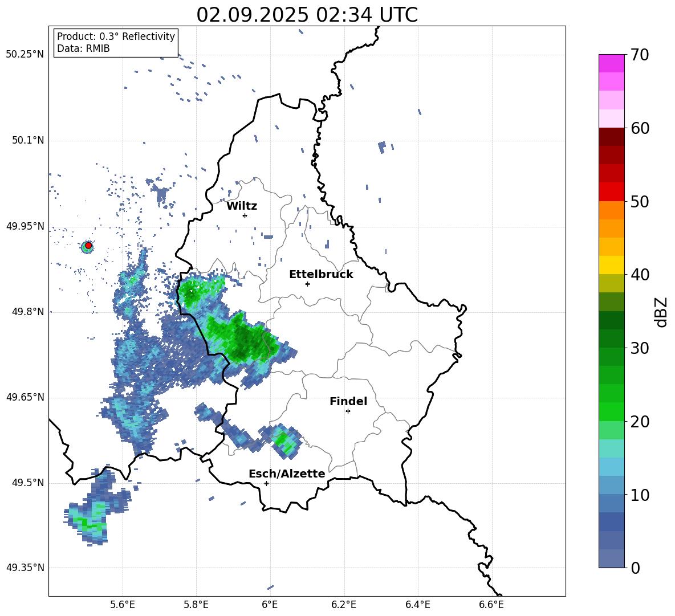Click the 6°E longitude label
Screen dimensions: 675x616
[x=270, y=605]
